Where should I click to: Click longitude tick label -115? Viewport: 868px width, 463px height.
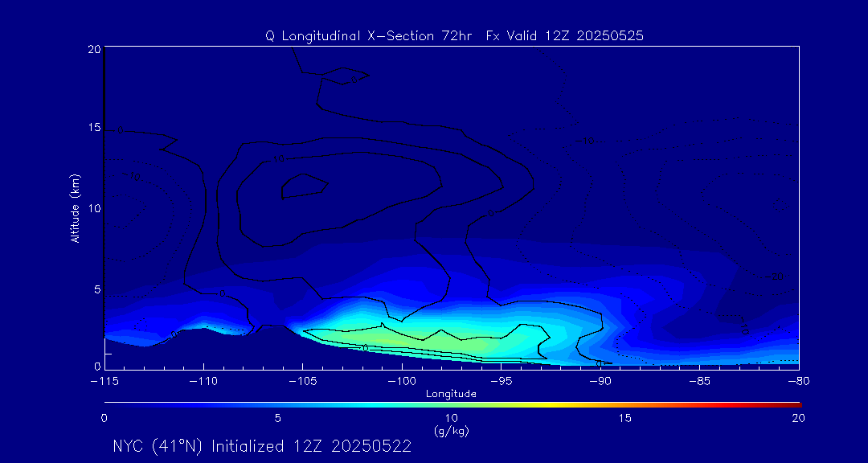tap(104, 382)
